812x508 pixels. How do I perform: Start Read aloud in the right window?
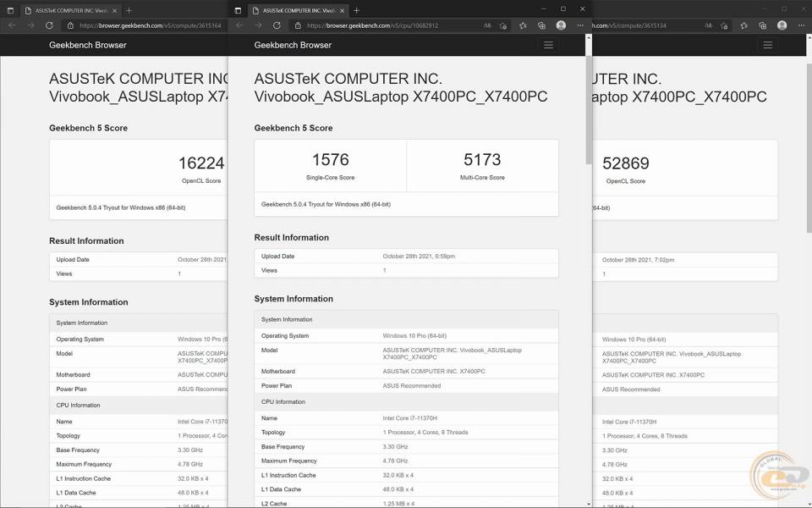[709, 25]
